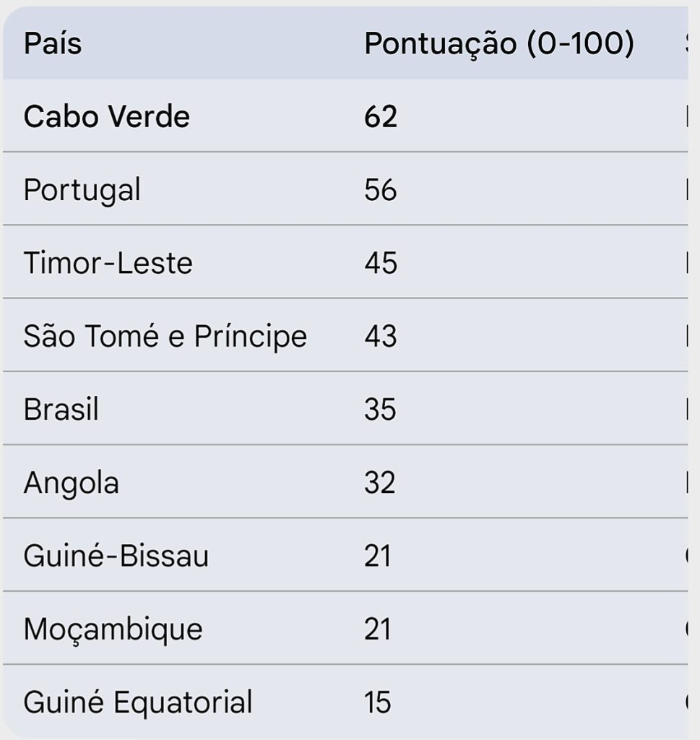Click Portugal's score of 56
This screenshot has width=700, height=740.
(381, 190)
